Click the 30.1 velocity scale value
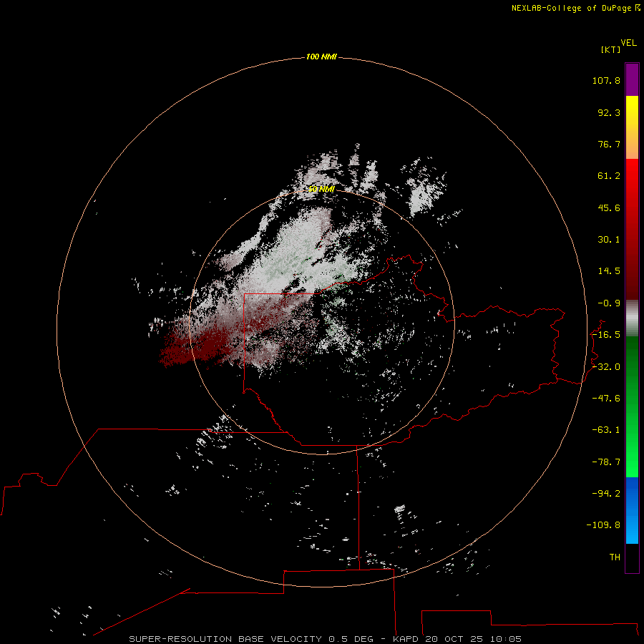Viewport: 644px width, 644px height. pos(609,240)
